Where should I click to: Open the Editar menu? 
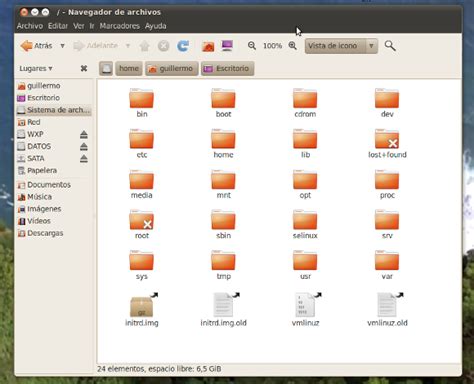click(58, 26)
